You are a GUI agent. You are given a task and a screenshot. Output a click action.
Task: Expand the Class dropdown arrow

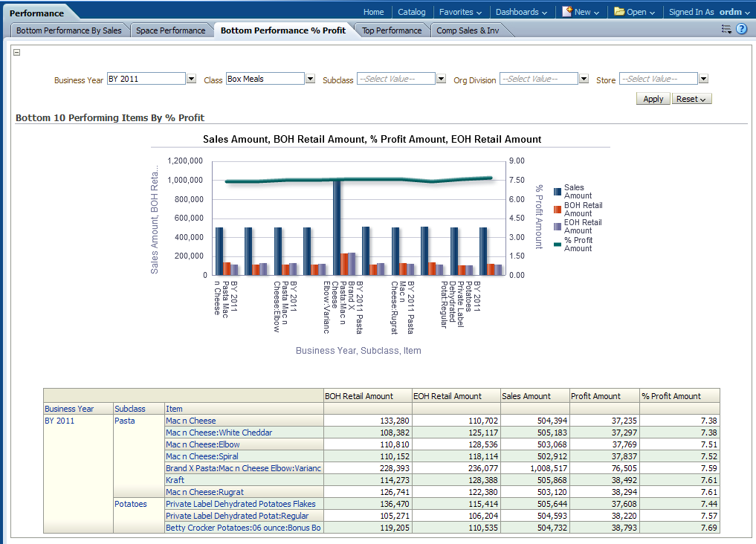tap(310, 79)
